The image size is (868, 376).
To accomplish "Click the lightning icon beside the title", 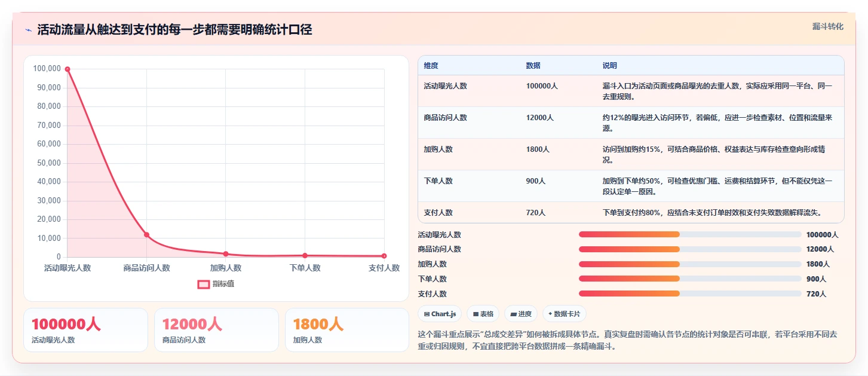I will coord(28,30).
